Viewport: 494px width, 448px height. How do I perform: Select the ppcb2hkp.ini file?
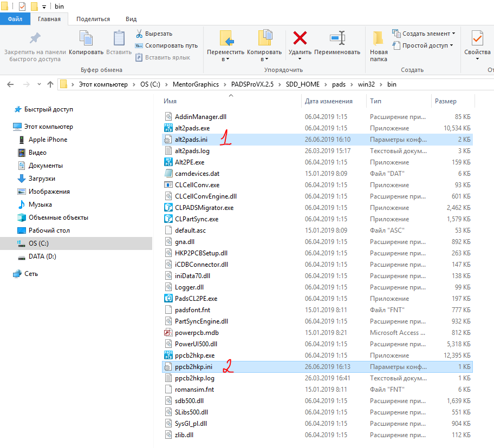[x=317, y=367]
